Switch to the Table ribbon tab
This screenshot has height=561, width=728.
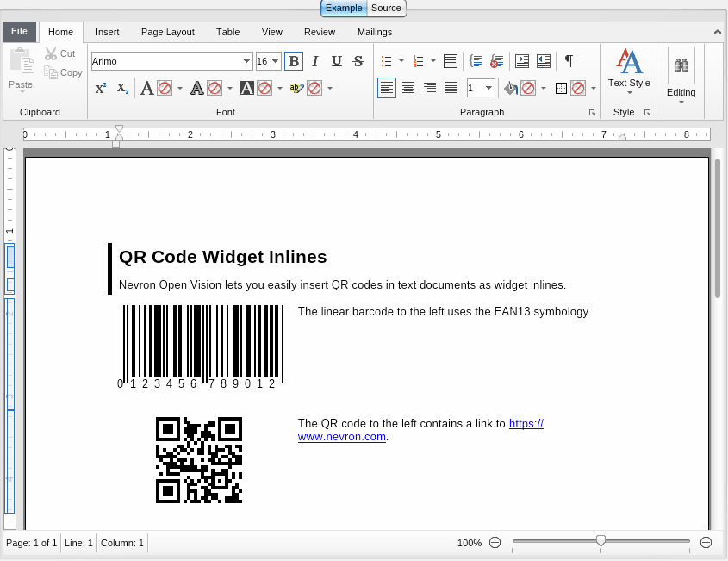click(x=228, y=32)
